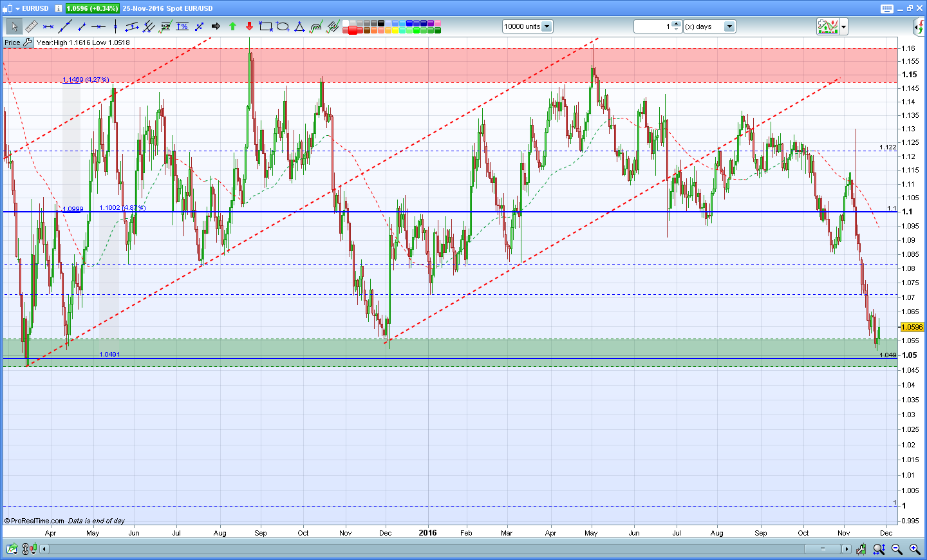Insert a red down arrow marker
This screenshot has width=927, height=560.
pyautogui.click(x=249, y=26)
